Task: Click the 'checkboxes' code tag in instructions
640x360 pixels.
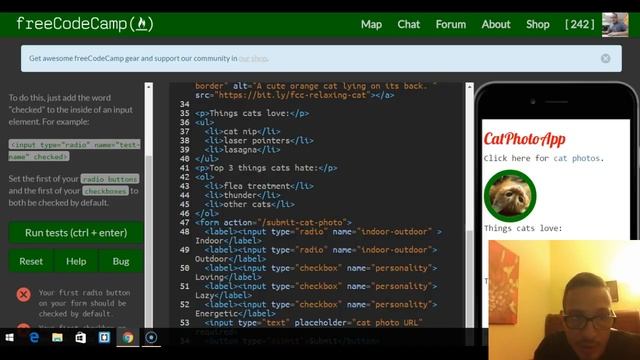Action: pyautogui.click(x=105, y=191)
